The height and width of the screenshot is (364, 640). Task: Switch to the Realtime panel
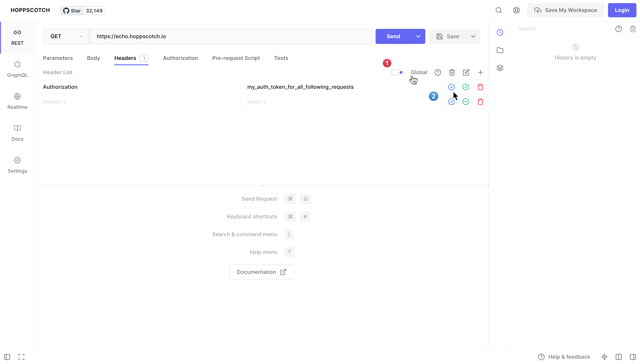pos(17,101)
